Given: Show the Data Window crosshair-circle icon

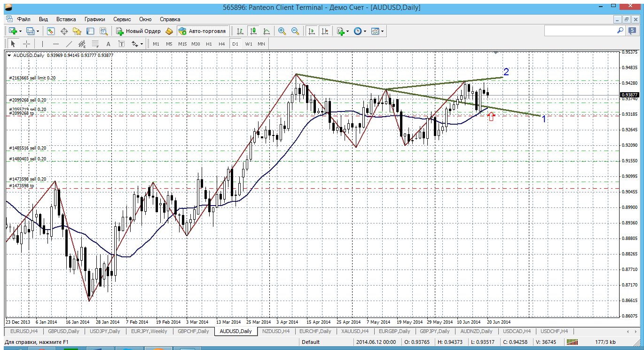Looking at the screenshot, I should pos(64,31).
